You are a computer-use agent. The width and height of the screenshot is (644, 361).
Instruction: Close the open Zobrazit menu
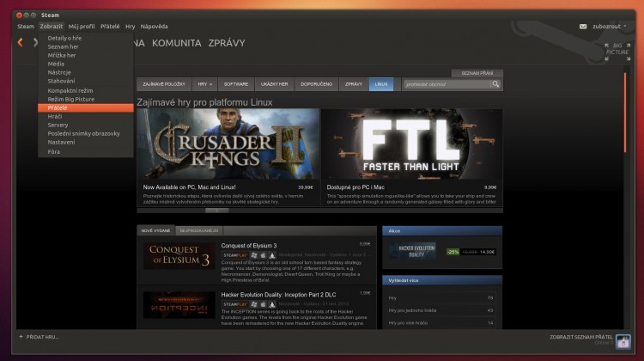point(52,27)
